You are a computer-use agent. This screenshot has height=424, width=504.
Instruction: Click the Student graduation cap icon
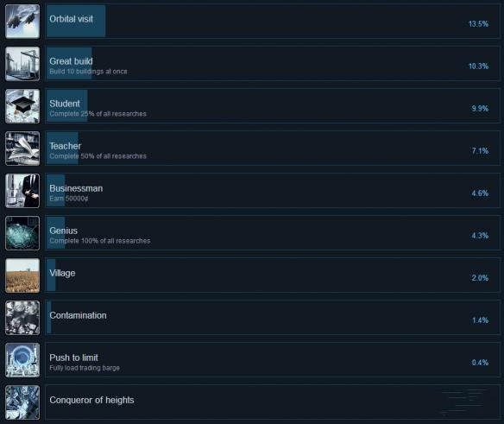22,106
